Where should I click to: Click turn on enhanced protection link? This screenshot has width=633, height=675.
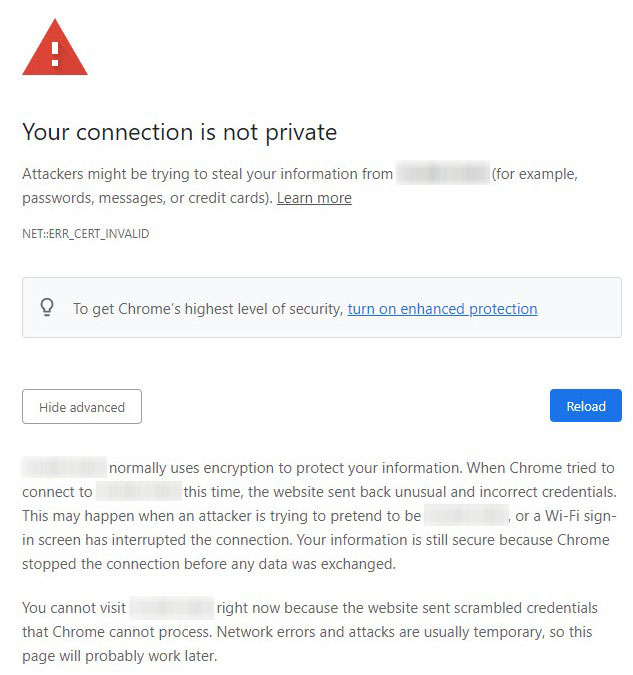(x=442, y=309)
